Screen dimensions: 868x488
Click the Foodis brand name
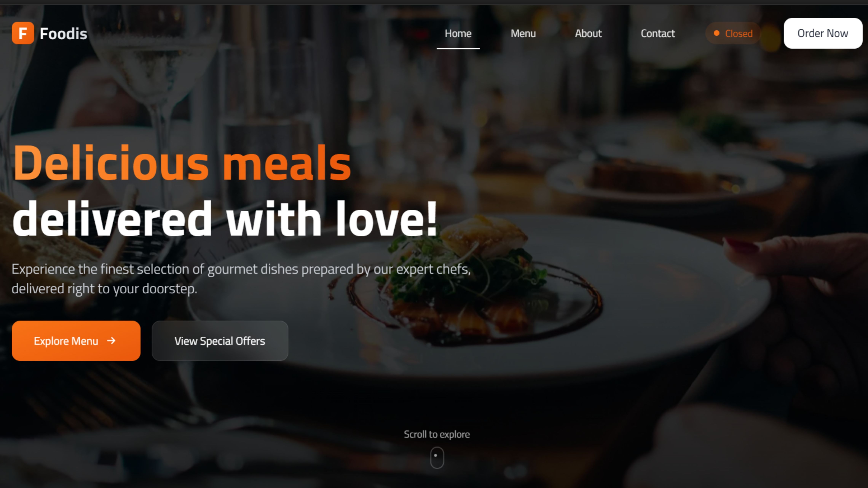click(63, 34)
